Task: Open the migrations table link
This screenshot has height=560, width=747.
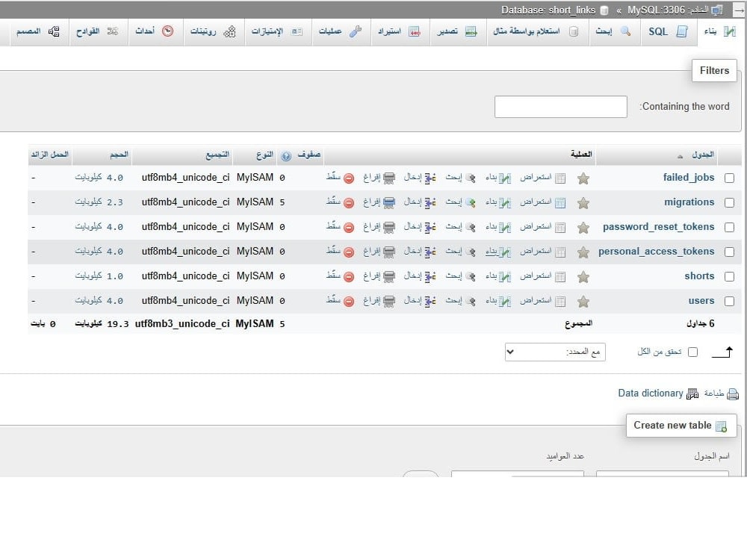Action: pos(689,202)
